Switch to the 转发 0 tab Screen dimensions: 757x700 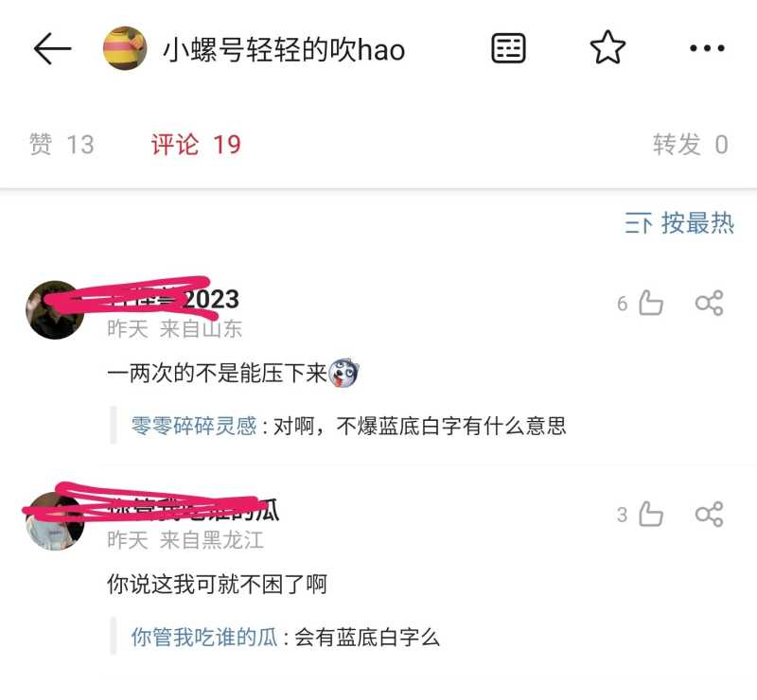(x=691, y=145)
